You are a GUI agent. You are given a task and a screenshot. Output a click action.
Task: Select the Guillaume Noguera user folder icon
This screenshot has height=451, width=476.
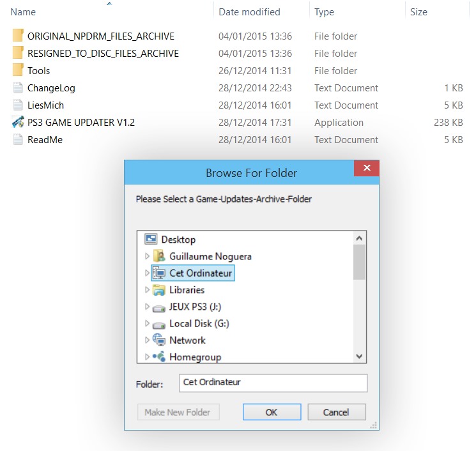[x=159, y=256]
